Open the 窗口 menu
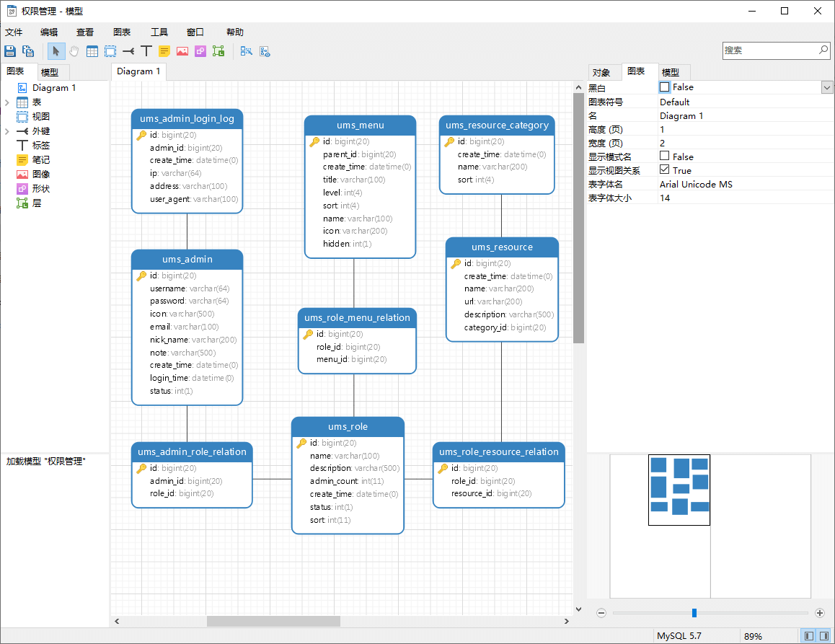 click(195, 32)
